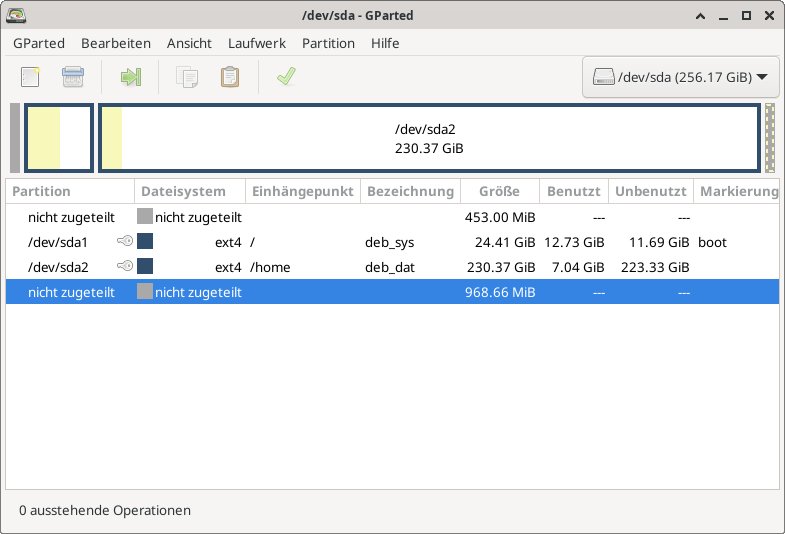Open the GParted menu
Screen dimensions: 785x534
coord(39,44)
